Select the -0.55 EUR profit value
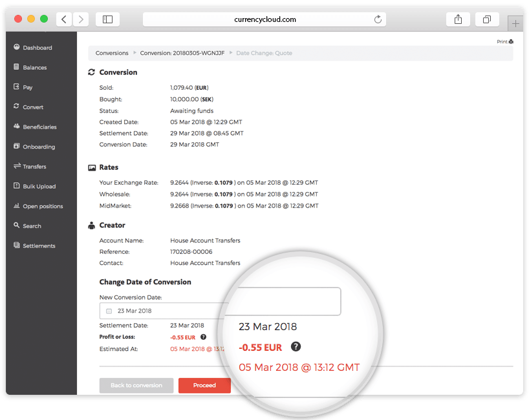 tap(183, 337)
